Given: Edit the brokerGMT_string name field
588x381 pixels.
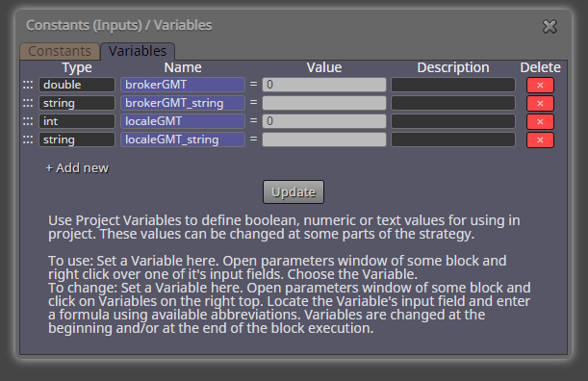Looking at the screenshot, I should [x=183, y=103].
